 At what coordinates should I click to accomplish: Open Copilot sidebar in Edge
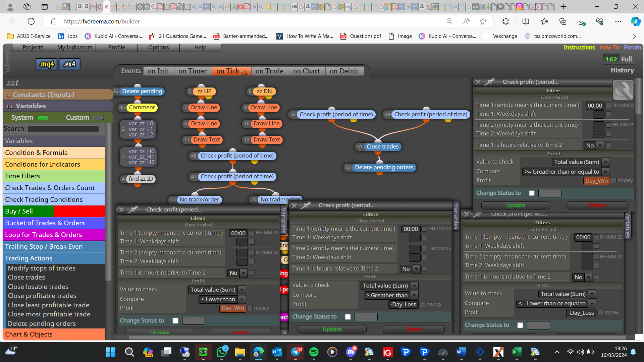[635, 21]
